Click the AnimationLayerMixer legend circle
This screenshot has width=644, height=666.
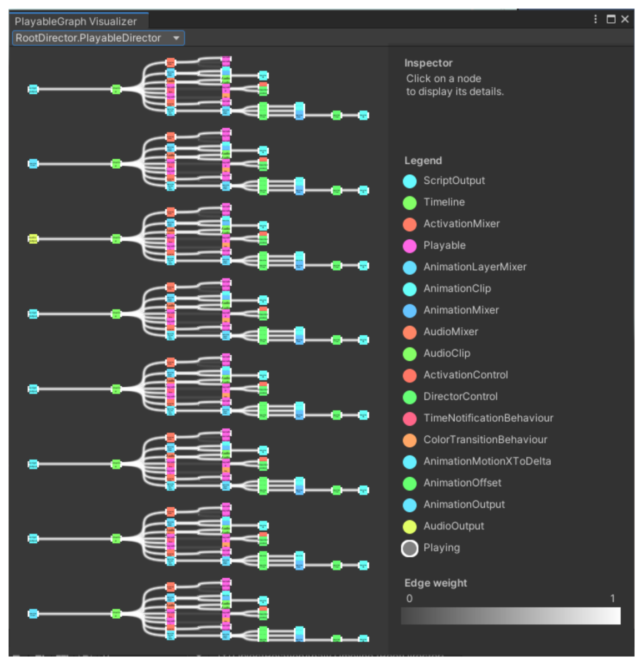[410, 267]
